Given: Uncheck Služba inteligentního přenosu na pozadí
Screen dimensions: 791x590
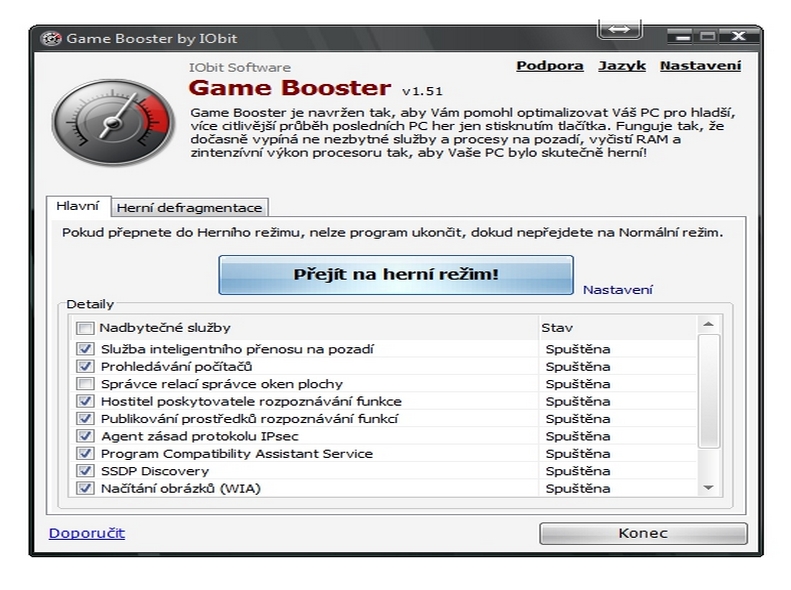Looking at the screenshot, I should 85,349.
